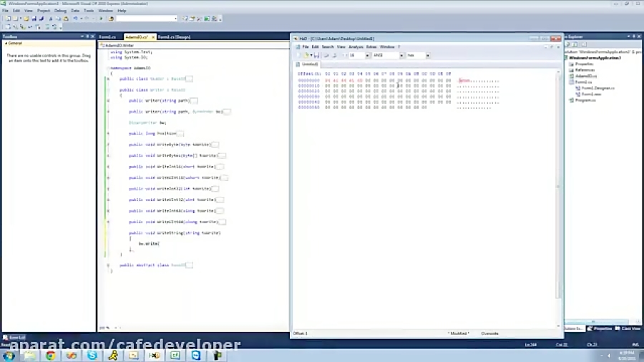Expand the WriteInt32 method block
This screenshot has height=362, width=644.
[x=108, y=189]
